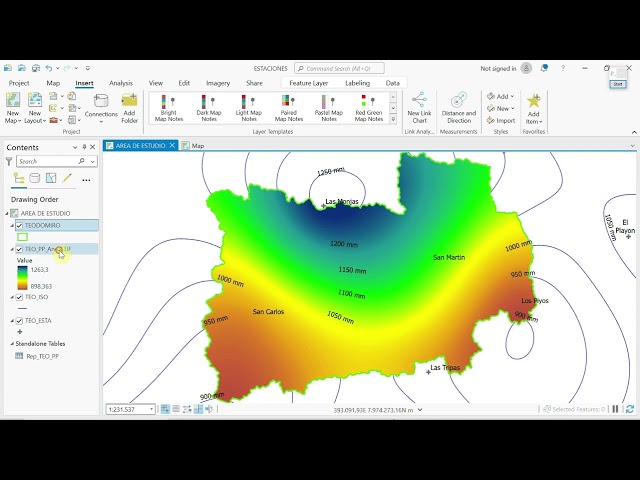Click the pause drawing icon
Image resolution: width=640 pixels, height=480 pixels.
point(616,409)
